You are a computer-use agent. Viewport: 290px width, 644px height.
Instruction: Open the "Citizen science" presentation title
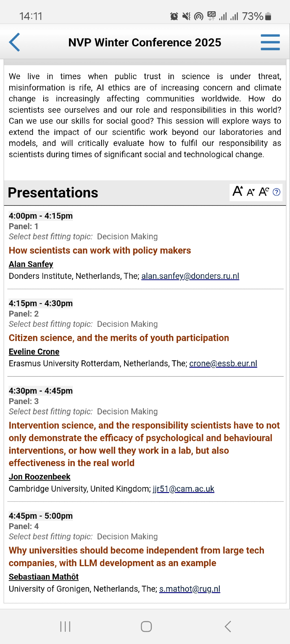click(x=119, y=338)
